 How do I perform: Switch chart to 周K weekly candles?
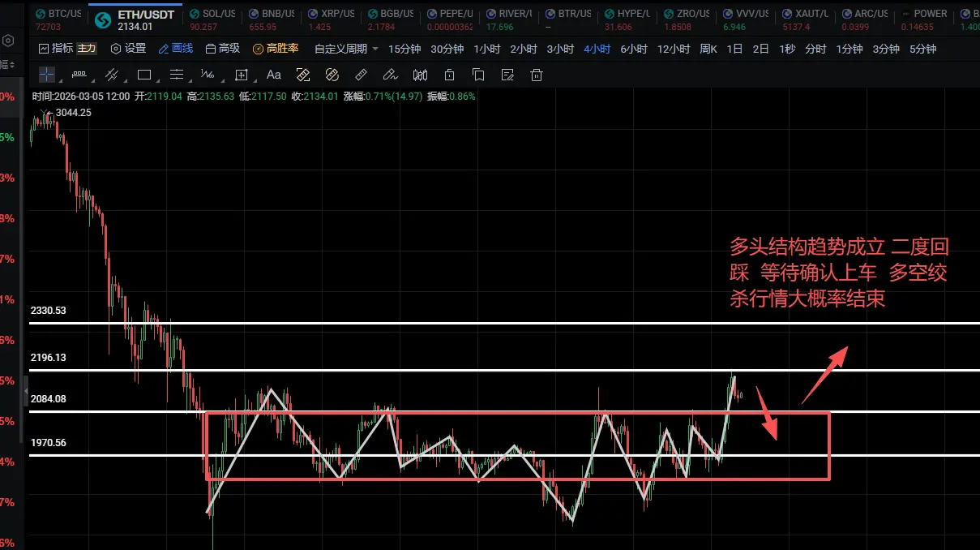tap(708, 49)
